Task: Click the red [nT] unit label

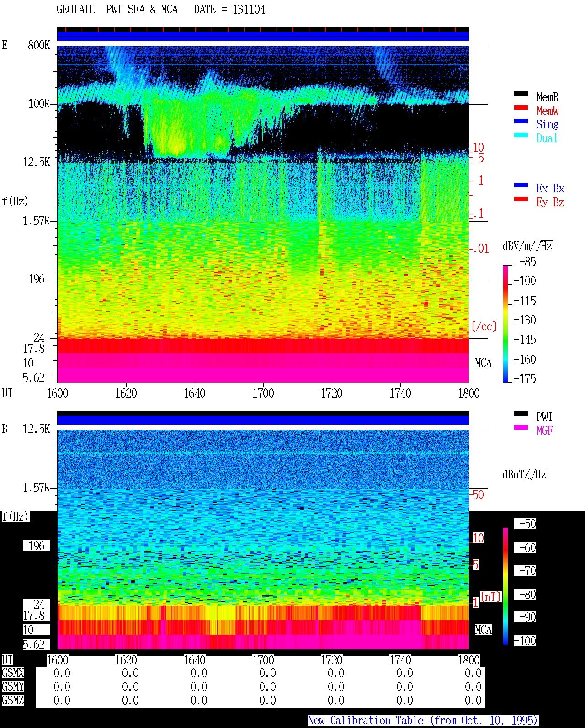Action: click(x=491, y=597)
